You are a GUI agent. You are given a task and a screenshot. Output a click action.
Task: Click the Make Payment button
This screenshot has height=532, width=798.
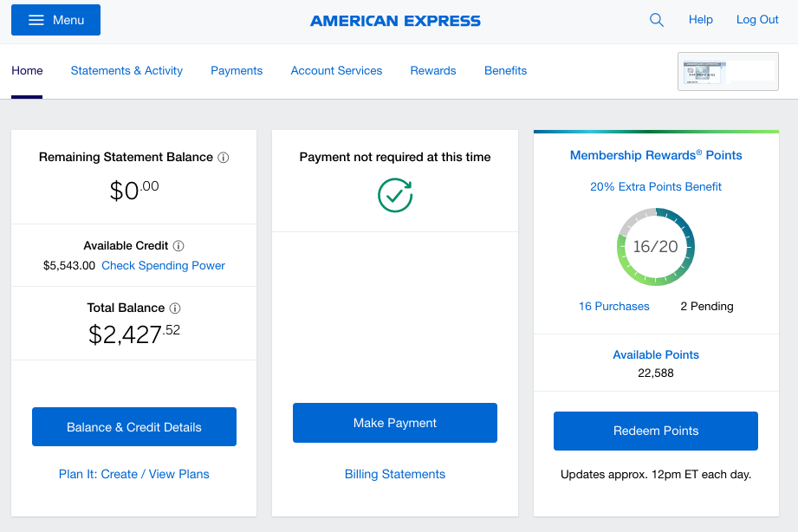click(x=395, y=423)
